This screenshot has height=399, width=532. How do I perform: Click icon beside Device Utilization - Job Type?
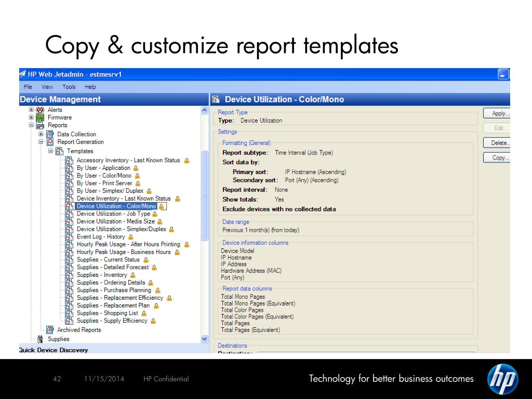[69, 214]
